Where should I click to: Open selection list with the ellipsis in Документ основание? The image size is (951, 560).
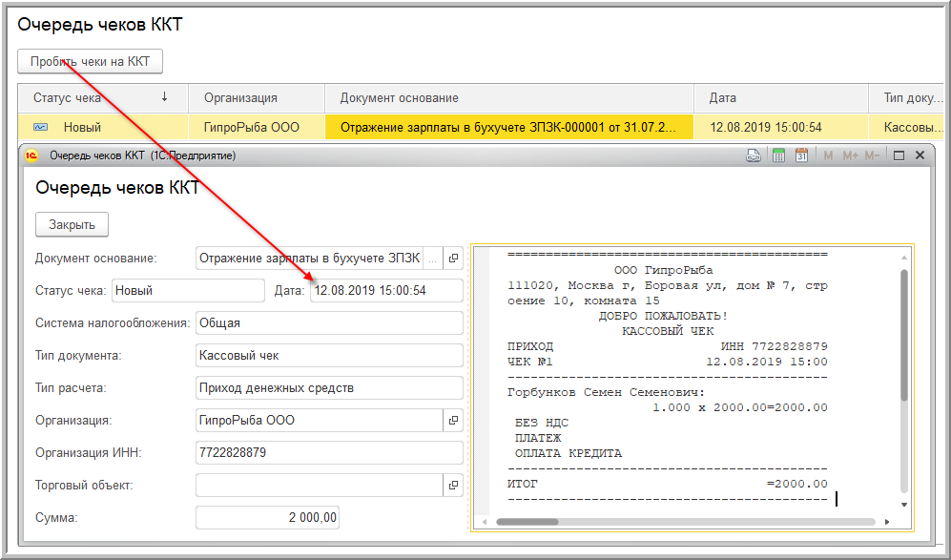coord(431,258)
